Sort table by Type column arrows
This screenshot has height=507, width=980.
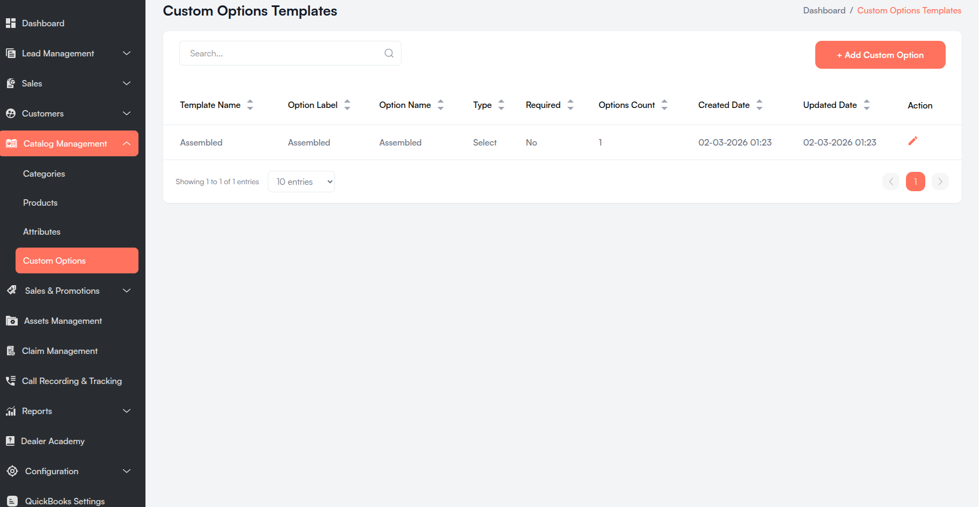click(x=501, y=105)
